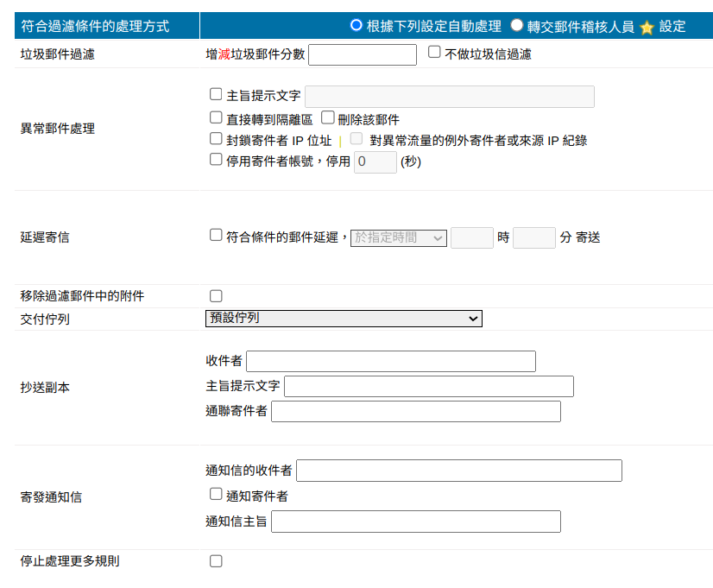This screenshot has width=713, height=588.
Task: Enable 不做垃圾信過濾 checkbox
Action: (434, 53)
